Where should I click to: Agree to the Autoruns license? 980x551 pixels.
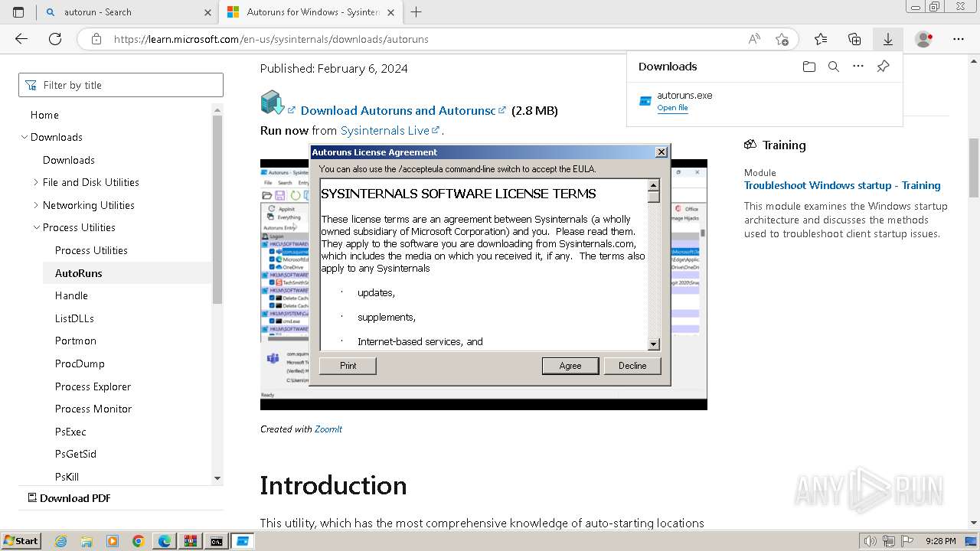click(x=570, y=366)
